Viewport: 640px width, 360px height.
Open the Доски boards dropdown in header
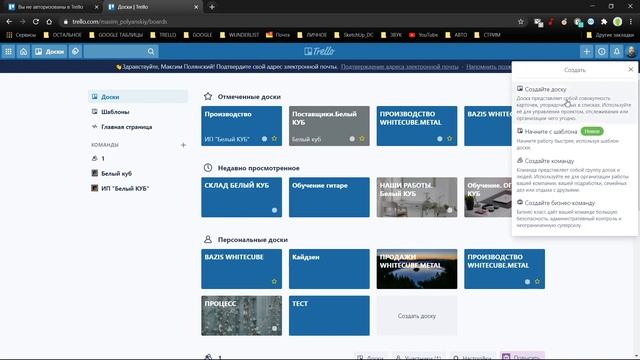49,51
